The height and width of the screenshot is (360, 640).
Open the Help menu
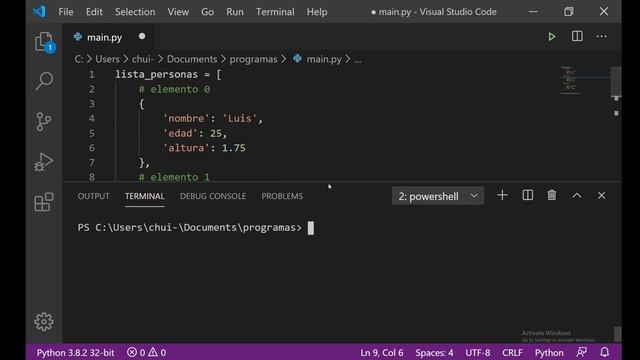click(x=317, y=12)
